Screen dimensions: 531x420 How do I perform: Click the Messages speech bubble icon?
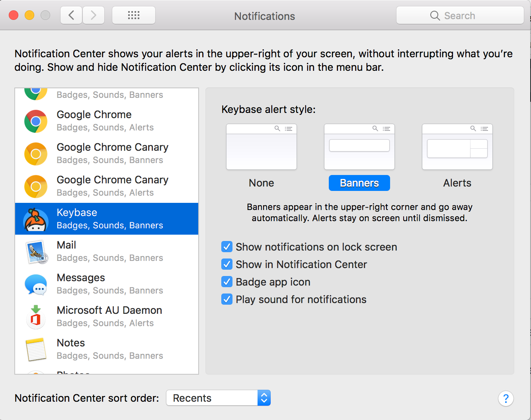36,285
